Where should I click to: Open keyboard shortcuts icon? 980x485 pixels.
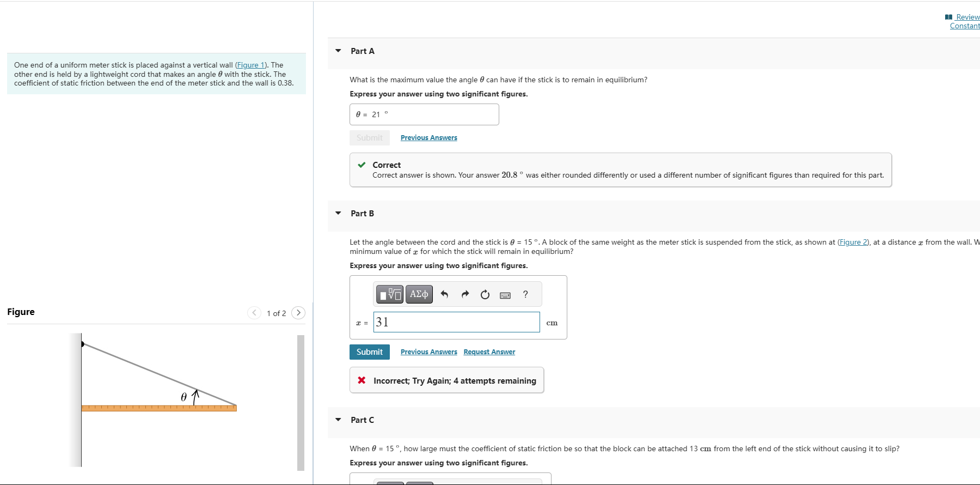pyautogui.click(x=505, y=295)
